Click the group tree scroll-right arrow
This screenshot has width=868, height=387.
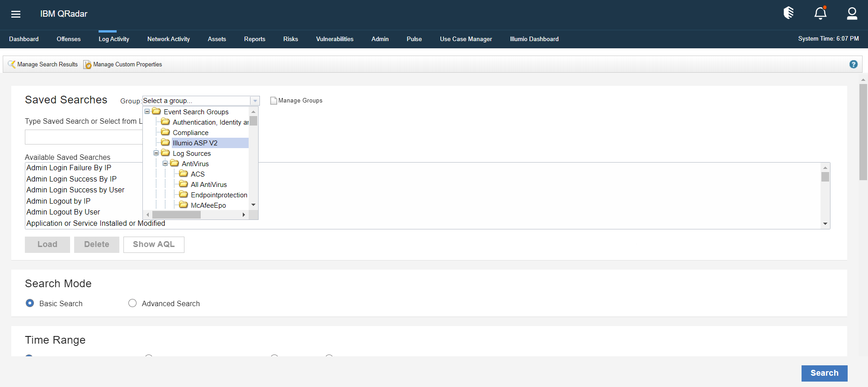tap(244, 215)
